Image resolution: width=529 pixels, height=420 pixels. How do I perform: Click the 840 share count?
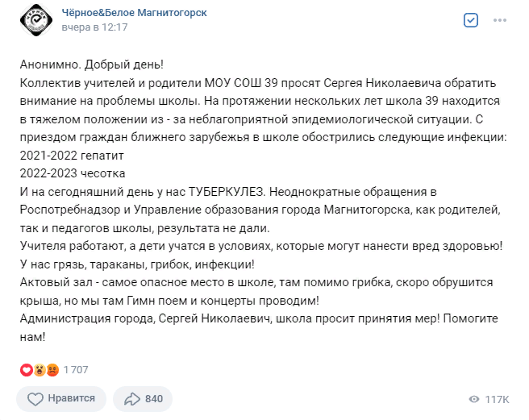153,399
